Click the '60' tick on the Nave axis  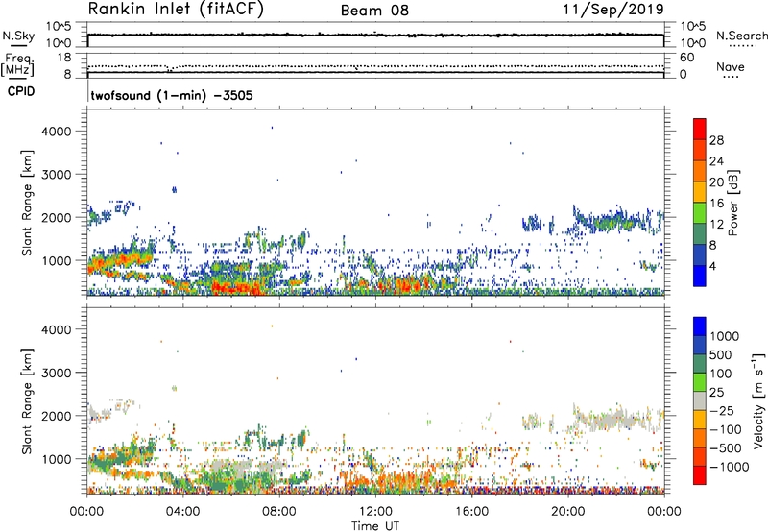click(x=687, y=58)
